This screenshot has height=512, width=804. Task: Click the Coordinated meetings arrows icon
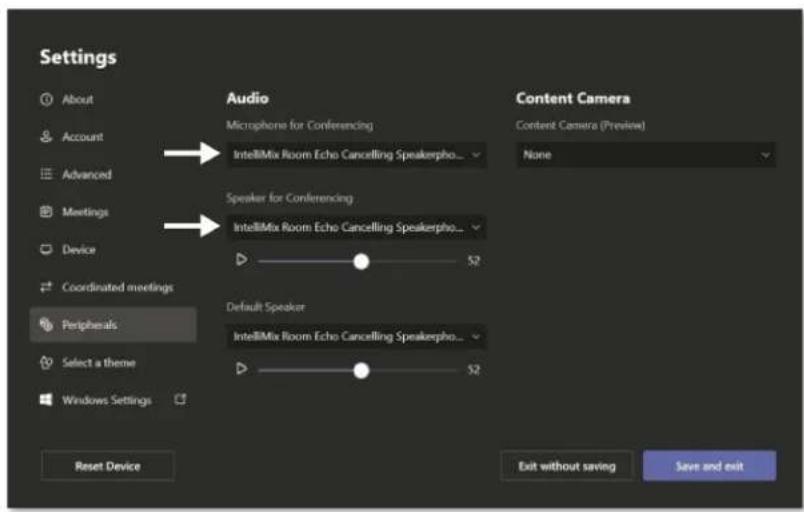(46, 287)
